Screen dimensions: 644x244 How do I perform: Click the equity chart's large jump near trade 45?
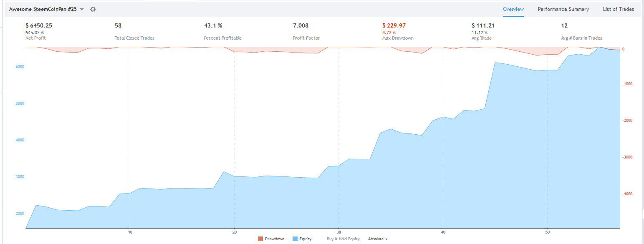coord(490,86)
